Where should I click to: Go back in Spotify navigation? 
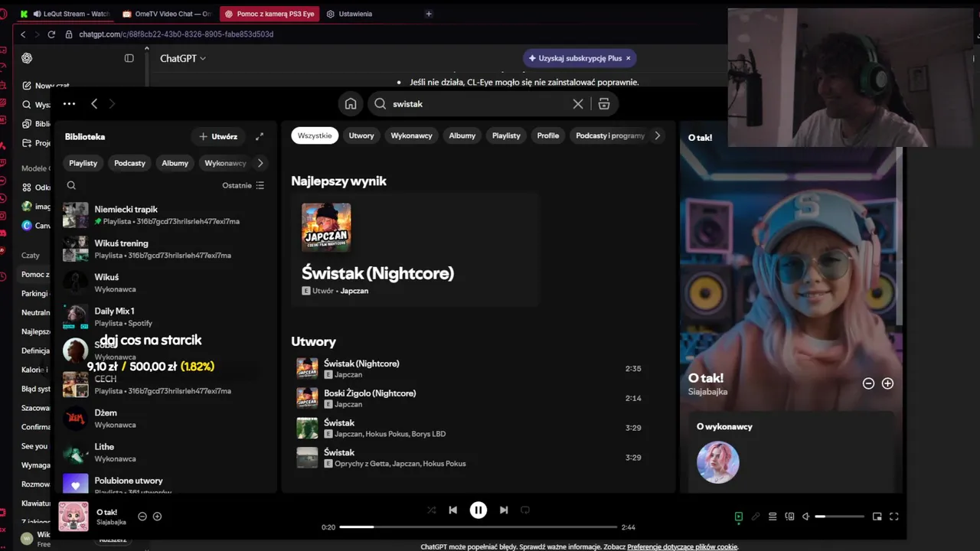[x=94, y=104]
